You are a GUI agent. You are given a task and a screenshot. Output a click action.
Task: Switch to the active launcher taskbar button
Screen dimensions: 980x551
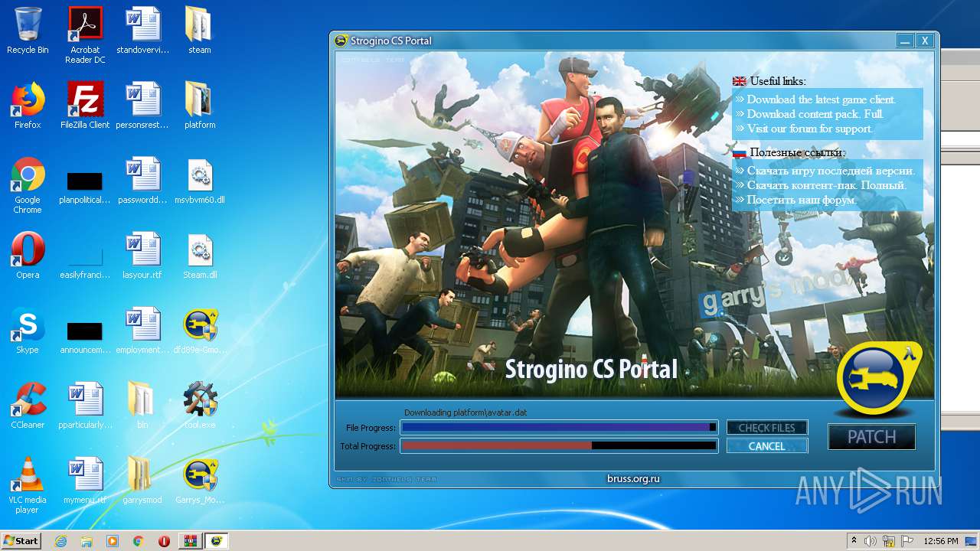216,541
